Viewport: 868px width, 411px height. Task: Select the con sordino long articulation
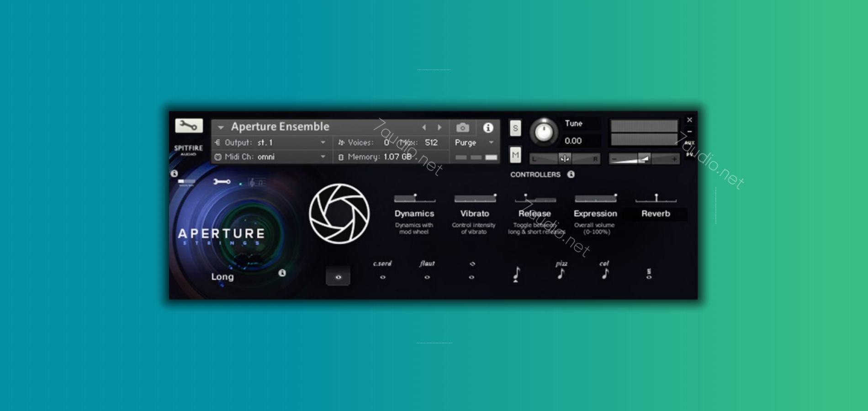coord(382,270)
